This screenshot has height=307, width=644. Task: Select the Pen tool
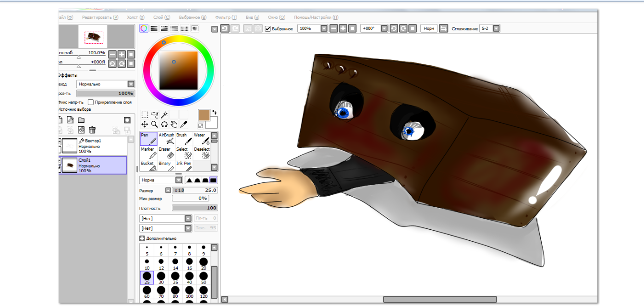[x=148, y=139]
